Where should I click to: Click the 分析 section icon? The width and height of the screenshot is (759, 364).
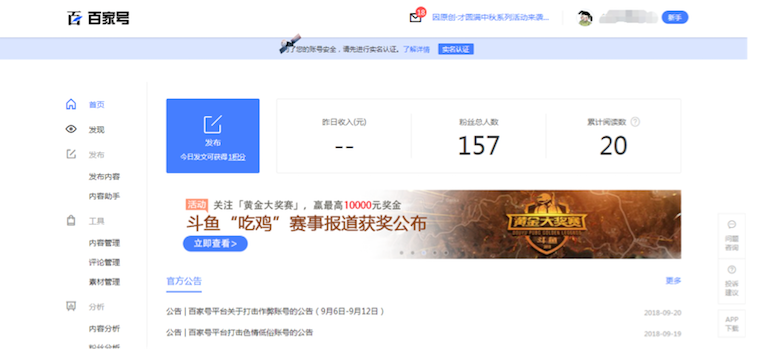(x=71, y=306)
